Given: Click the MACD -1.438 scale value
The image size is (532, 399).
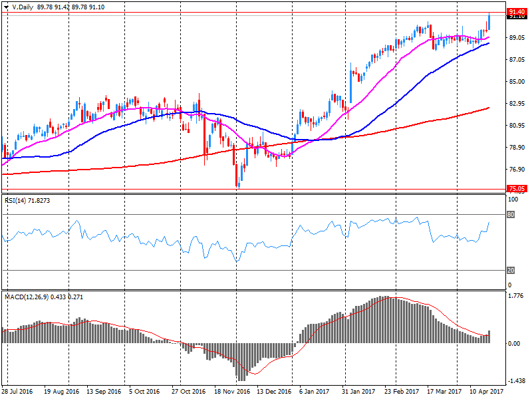Looking at the screenshot, I should coord(516,381).
